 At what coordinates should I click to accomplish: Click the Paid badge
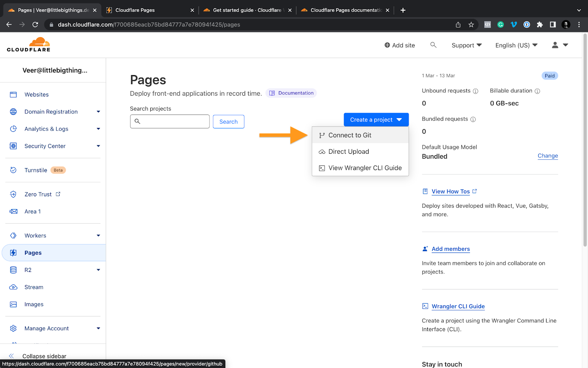tap(550, 76)
